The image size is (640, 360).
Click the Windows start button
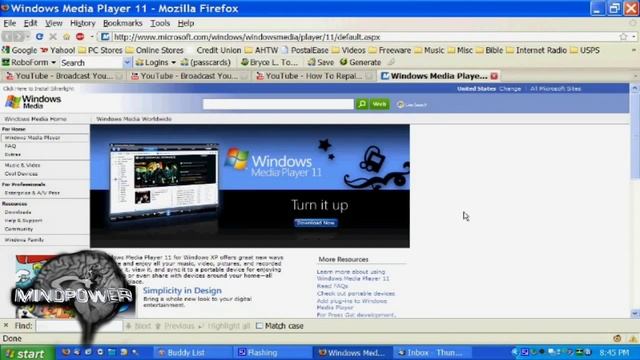click(27, 353)
